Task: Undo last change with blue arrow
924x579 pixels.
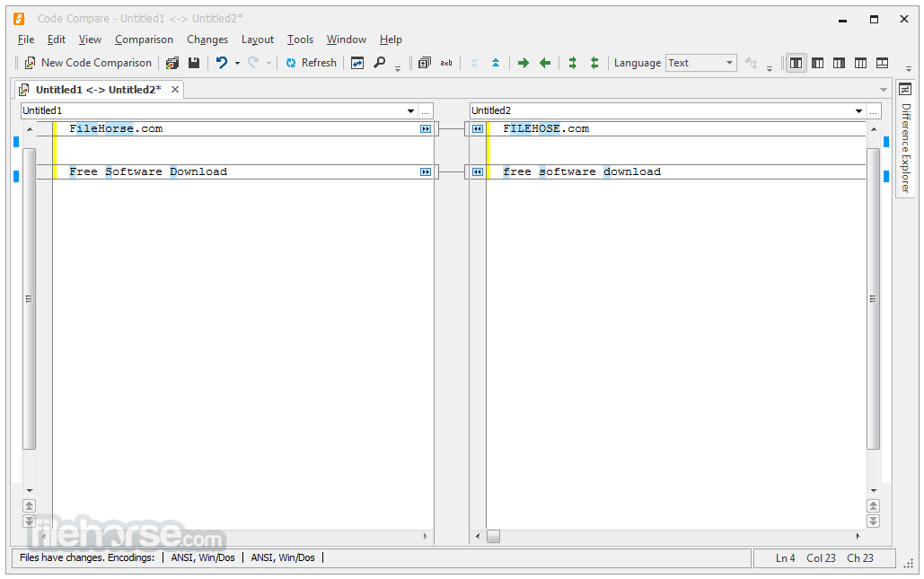Action: click(x=222, y=63)
